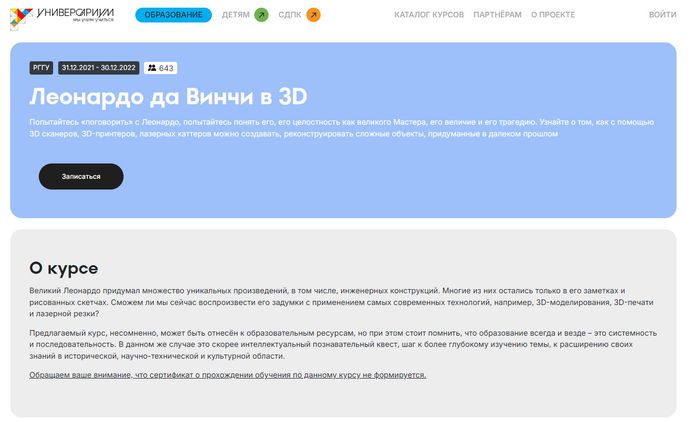Click the paragraph starting with Предлагаемый курс
Viewport: 700px width, 422px height.
340,343
